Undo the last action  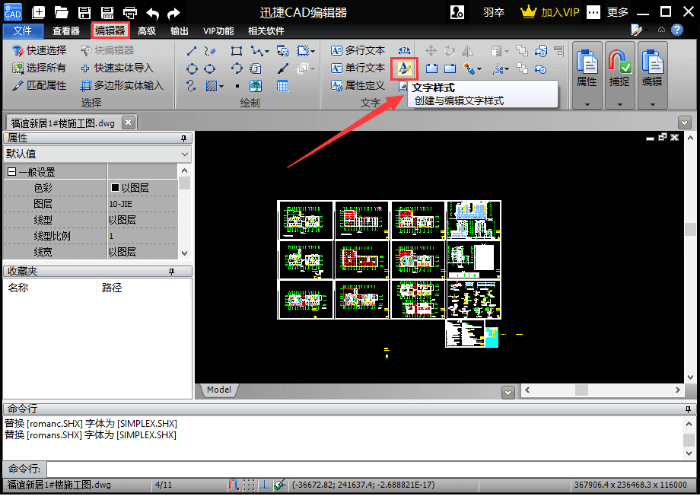pyautogui.click(x=152, y=13)
